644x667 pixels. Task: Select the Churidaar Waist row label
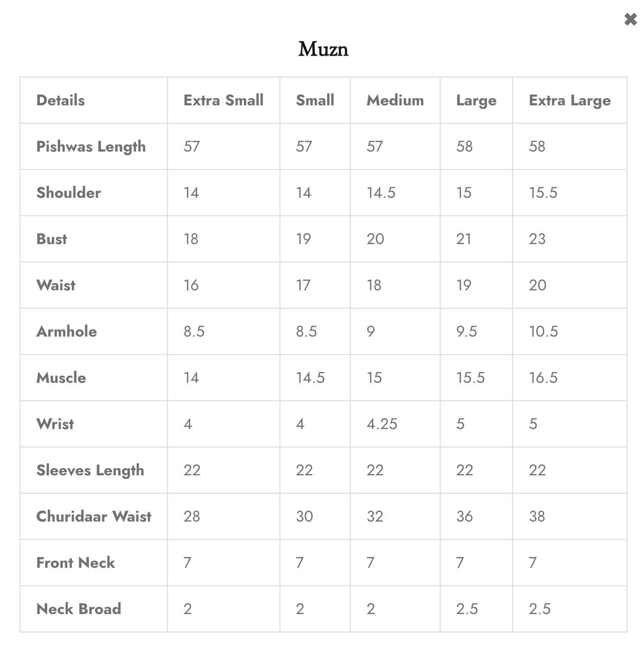click(94, 516)
